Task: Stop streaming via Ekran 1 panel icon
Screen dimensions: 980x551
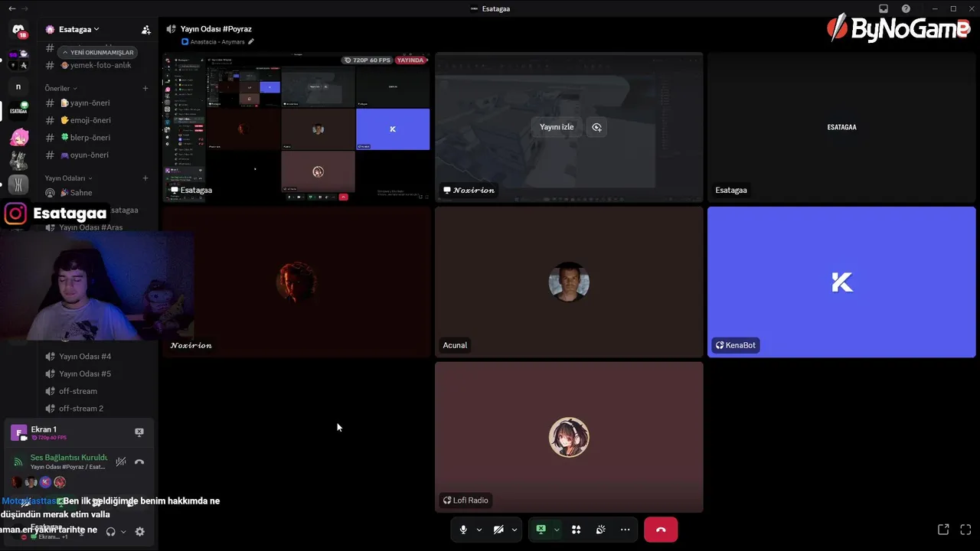Action: [x=139, y=432]
